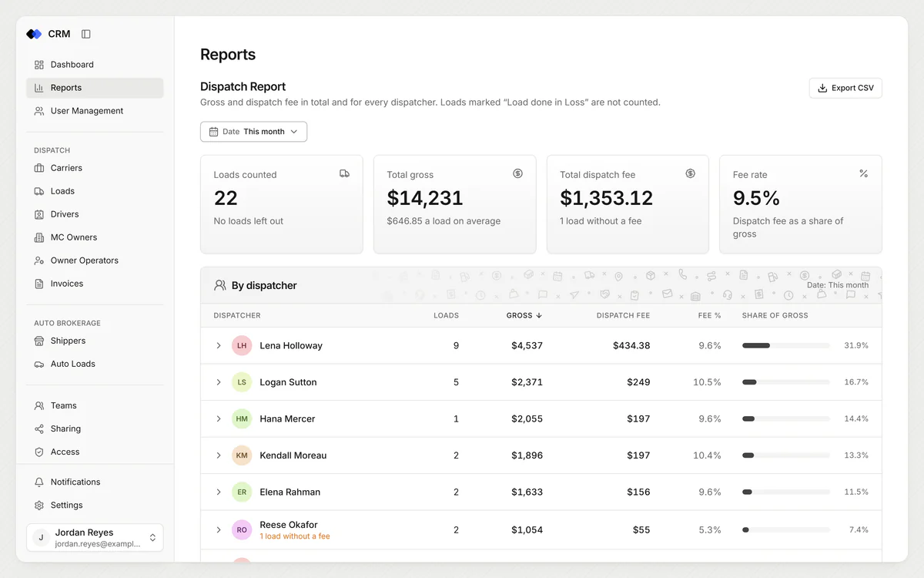The image size is (924, 578).
Task: Click the Sharing nodes icon
Action: 39,428
